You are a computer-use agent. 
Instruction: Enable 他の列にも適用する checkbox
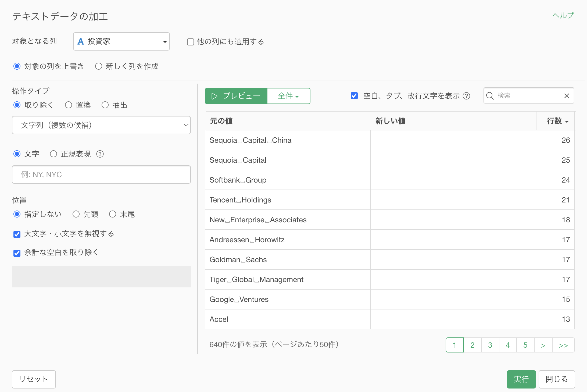pyautogui.click(x=191, y=42)
